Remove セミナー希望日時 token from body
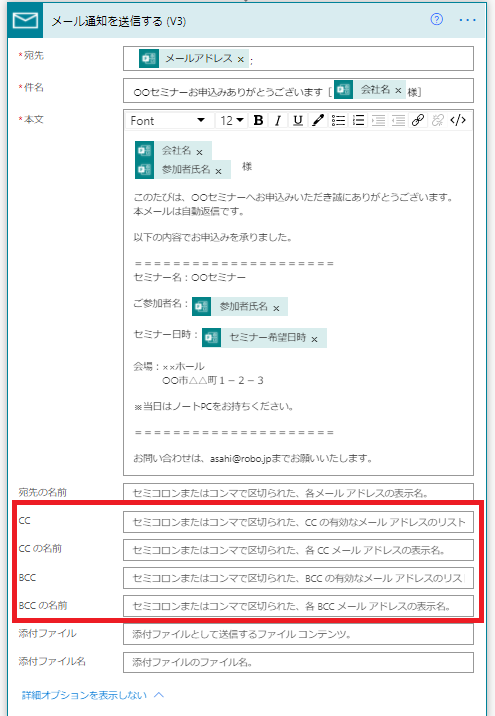This screenshot has width=495, height=716. tap(314, 339)
